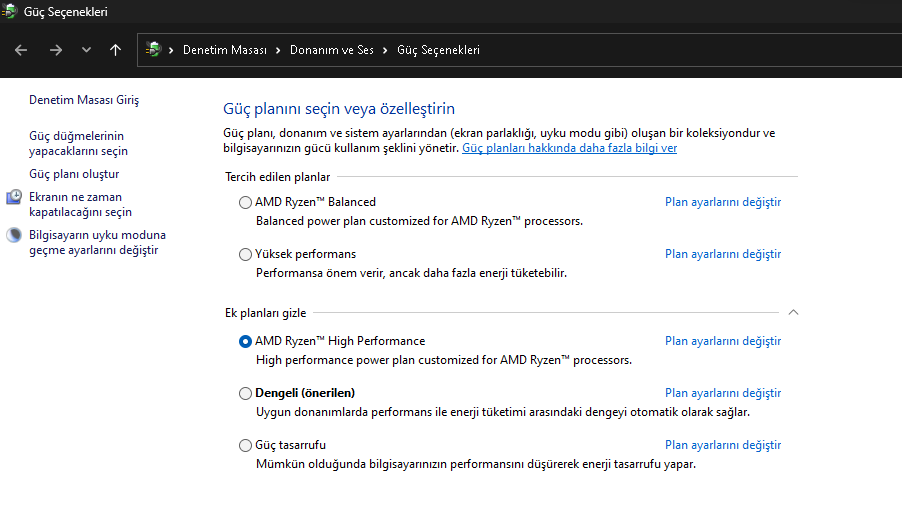
Task: Click the monitor icon beside Ekranın ne zaman kapatılacağını seçin
Action: pos(14,197)
